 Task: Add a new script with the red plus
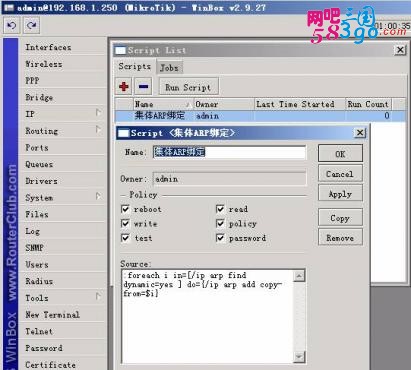click(x=124, y=87)
